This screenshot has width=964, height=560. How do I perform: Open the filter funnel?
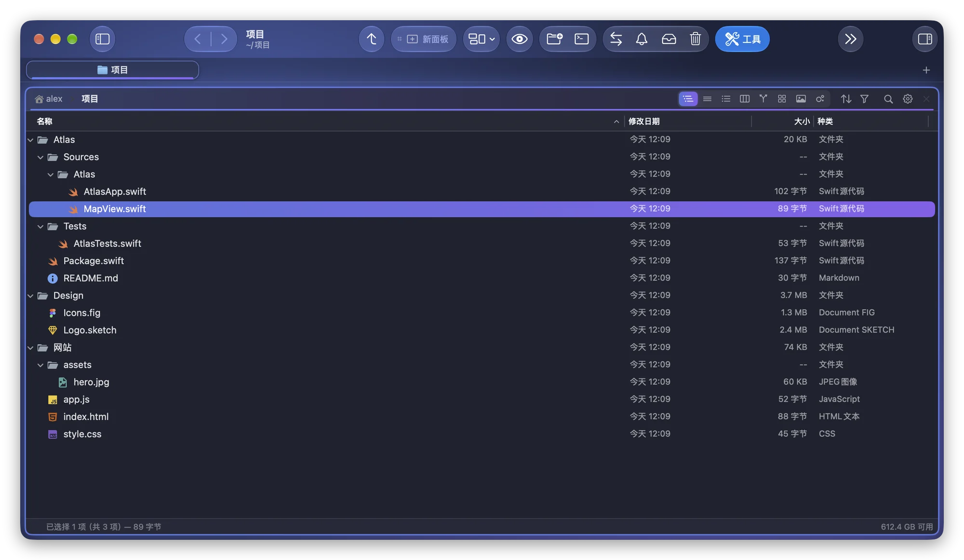(x=864, y=99)
